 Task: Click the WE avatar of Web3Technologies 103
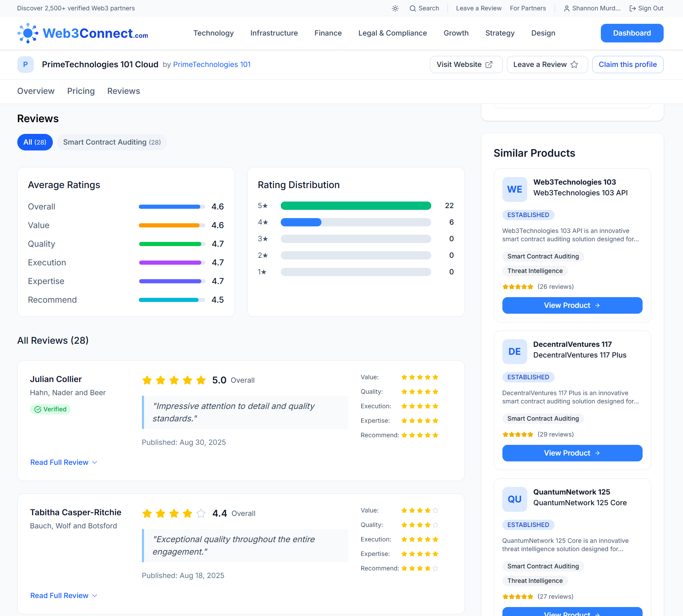point(514,189)
